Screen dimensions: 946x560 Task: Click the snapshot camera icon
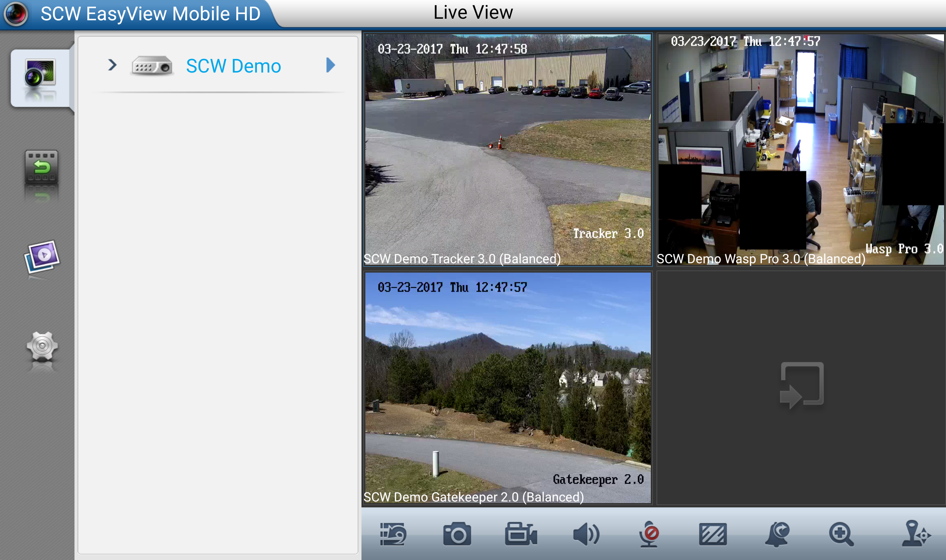point(457,534)
